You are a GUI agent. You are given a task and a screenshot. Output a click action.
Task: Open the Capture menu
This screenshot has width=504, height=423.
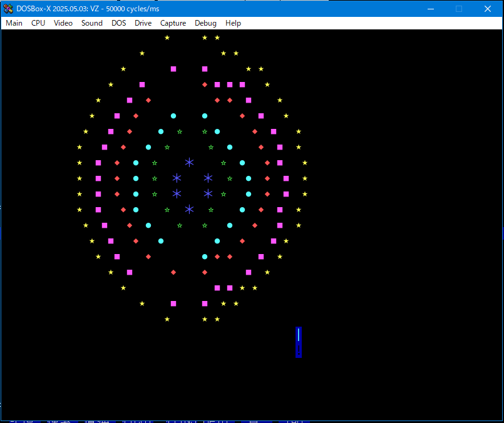(x=173, y=23)
